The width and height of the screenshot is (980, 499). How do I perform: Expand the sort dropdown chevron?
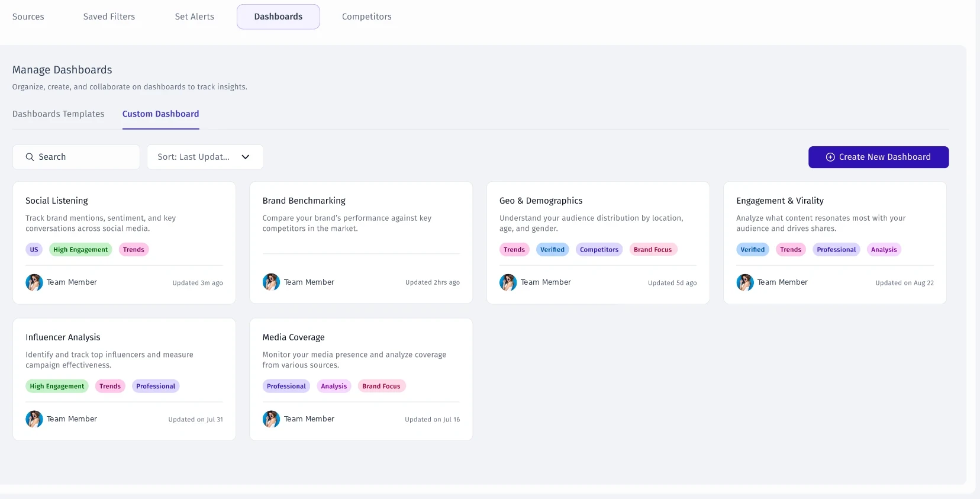pos(246,157)
